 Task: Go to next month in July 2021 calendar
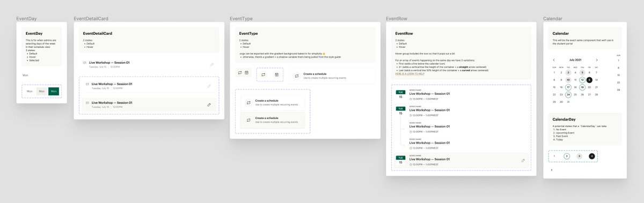coord(597,60)
